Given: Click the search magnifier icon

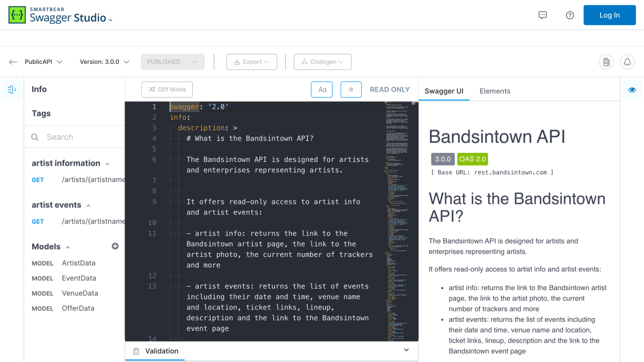Looking at the screenshot, I should [x=35, y=137].
